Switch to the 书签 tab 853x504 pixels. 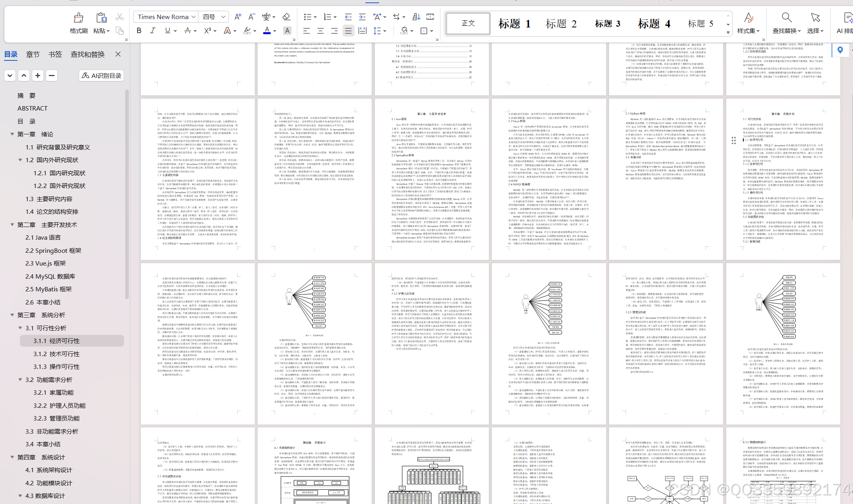point(55,54)
